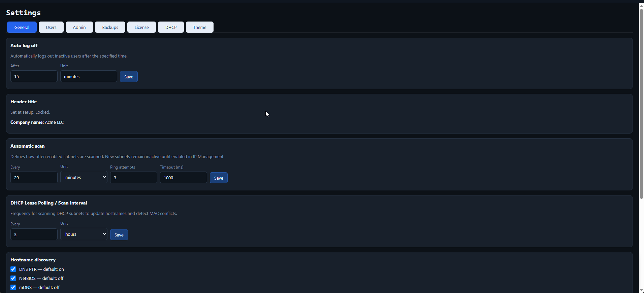Save the Auto log off settings
The image size is (644, 293).
129,77
